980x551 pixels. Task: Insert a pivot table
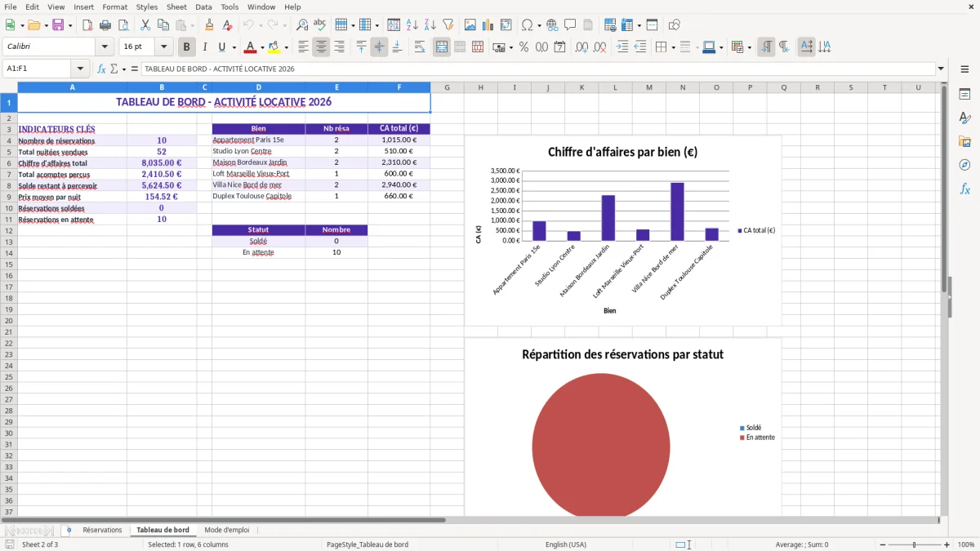pos(506,25)
